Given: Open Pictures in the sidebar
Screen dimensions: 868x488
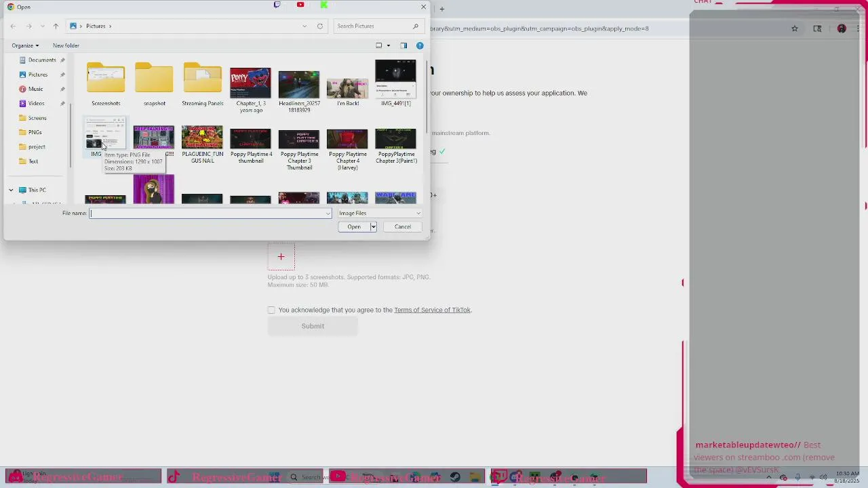Looking at the screenshot, I should (x=38, y=75).
